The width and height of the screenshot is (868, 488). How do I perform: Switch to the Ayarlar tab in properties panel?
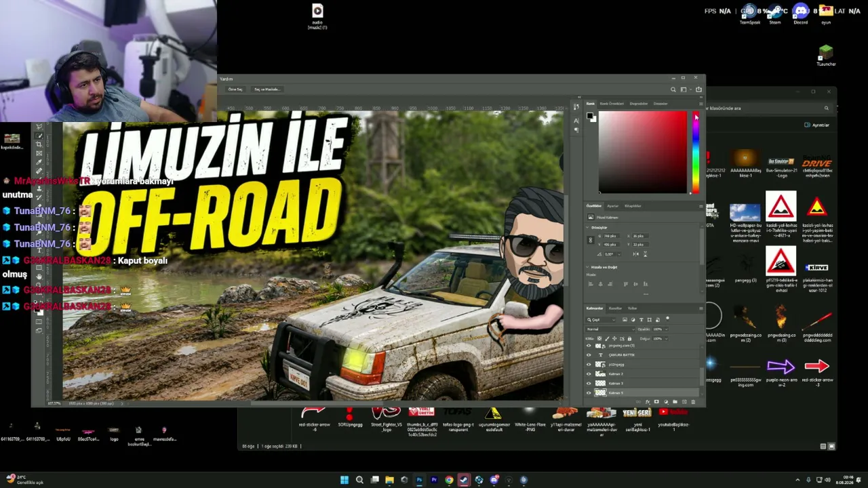coord(612,205)
